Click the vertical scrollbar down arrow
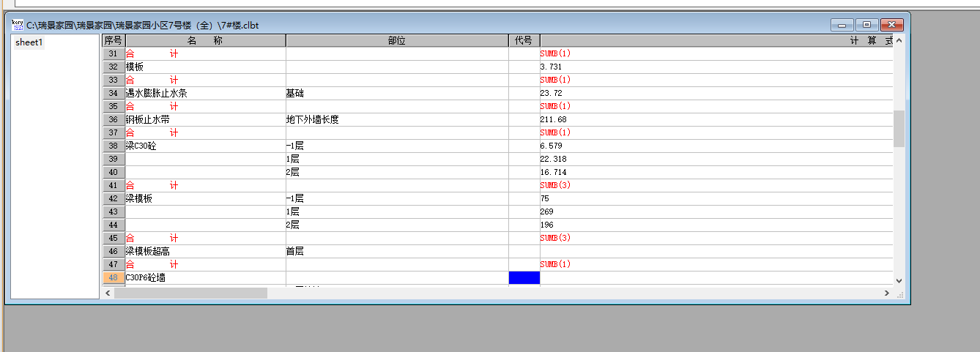 (x=899, y=280)
